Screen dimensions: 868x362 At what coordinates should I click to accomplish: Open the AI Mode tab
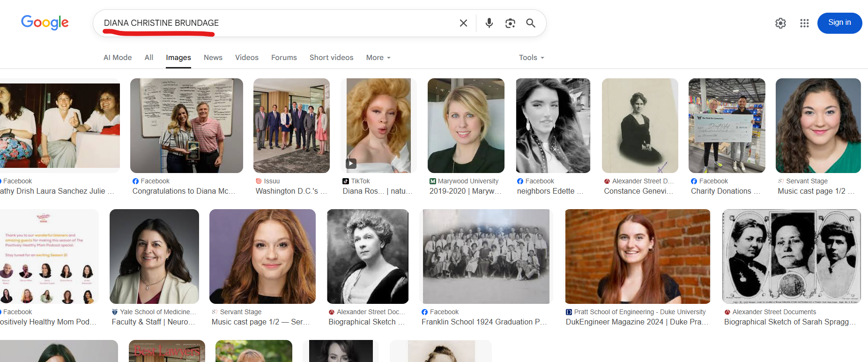118,58
